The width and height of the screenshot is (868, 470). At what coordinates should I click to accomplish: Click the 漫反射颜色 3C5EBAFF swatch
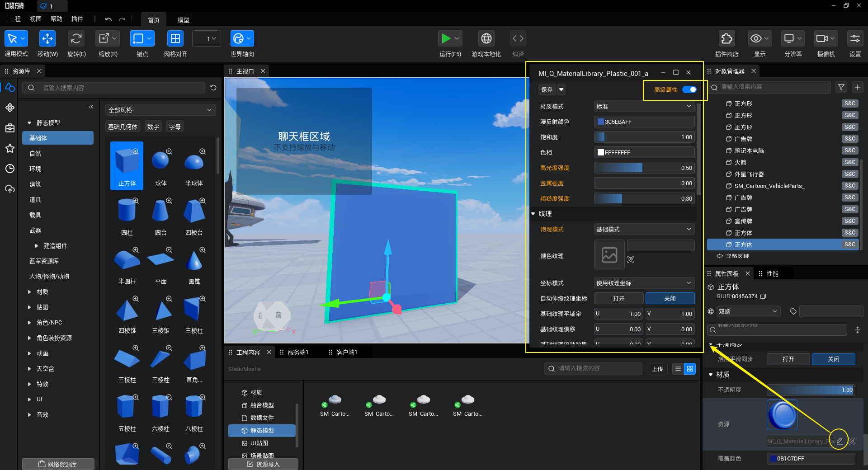601,122
